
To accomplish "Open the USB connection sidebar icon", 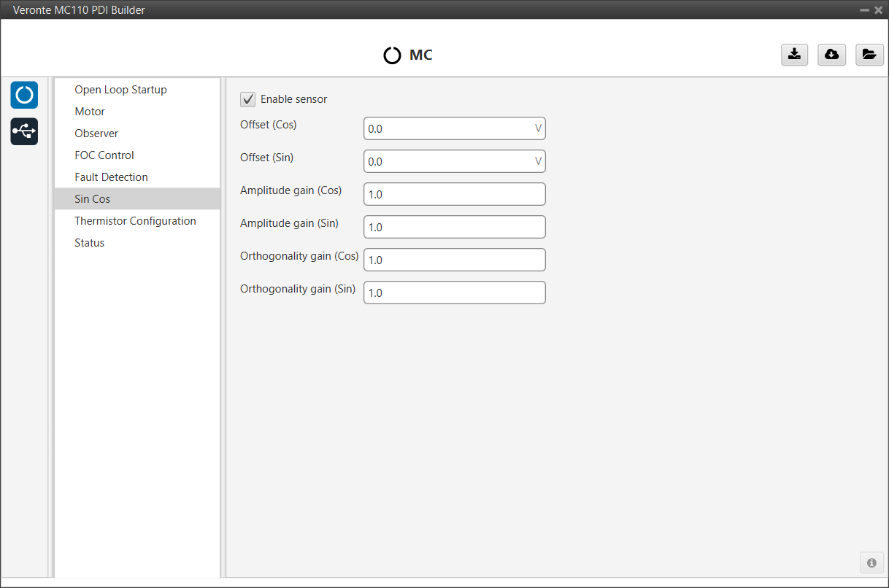I will point(24,131).
